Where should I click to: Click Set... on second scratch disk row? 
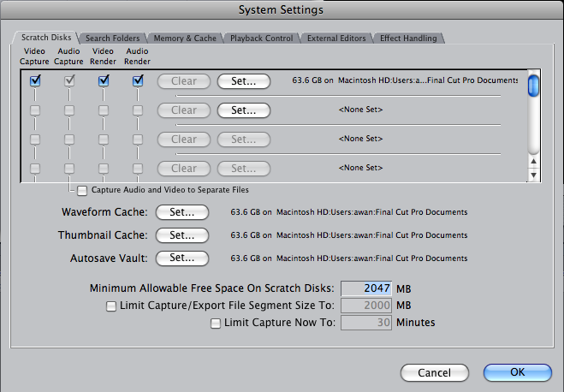tap(244, 110)
